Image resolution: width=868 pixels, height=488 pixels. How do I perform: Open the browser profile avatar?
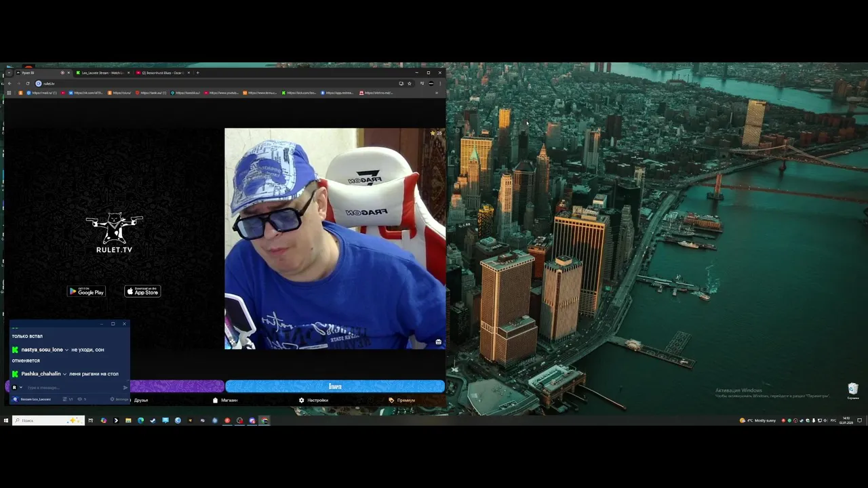[431, 83]
